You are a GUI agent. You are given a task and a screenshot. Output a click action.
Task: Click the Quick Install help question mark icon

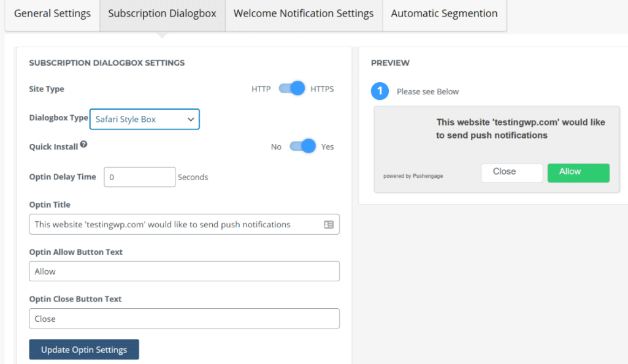click(x=85, y=145)
